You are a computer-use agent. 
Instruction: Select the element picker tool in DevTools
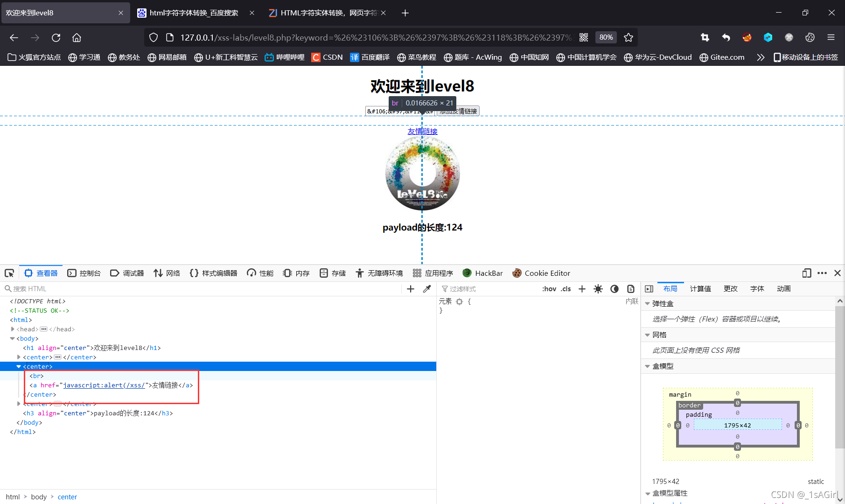[9, 273]
